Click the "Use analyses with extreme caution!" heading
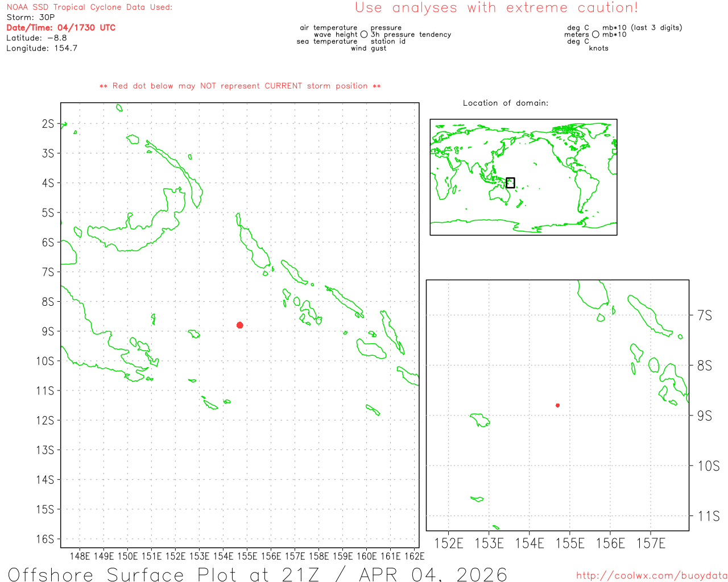Image resolution: width=728 pixels, height=582 pixels. tap(496, 8)
